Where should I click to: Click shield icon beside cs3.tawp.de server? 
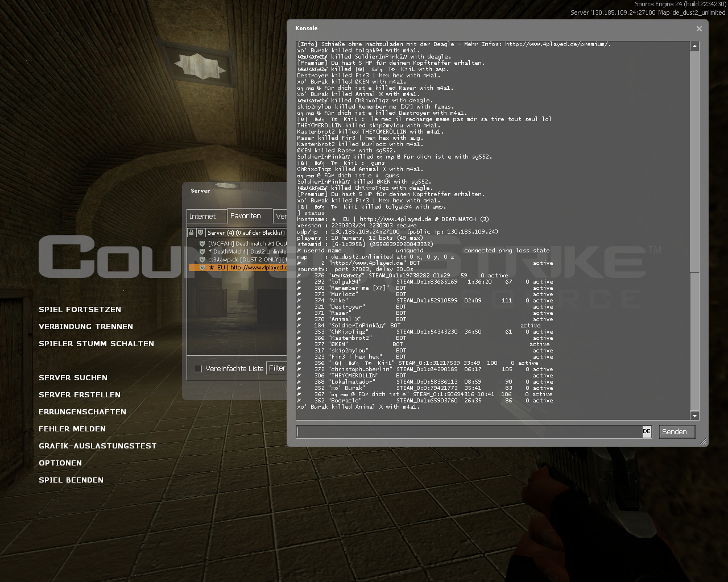(202, 260)
